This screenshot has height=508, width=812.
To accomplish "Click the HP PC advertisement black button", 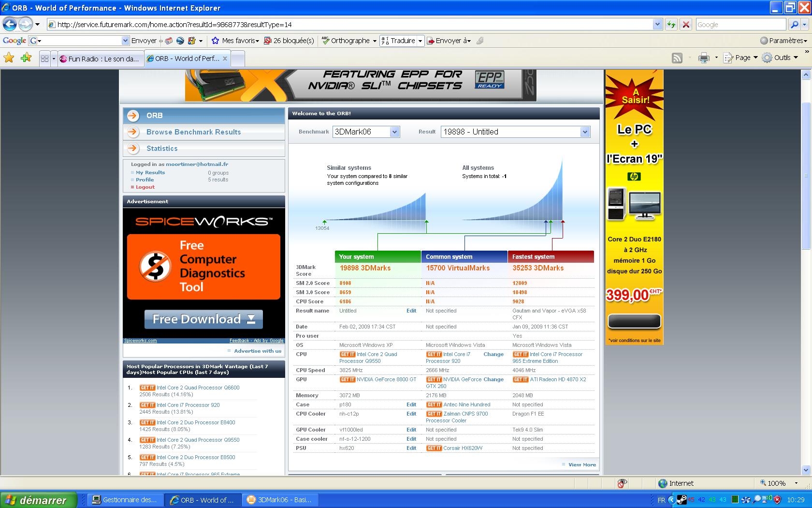I will [x=634, y=321].
